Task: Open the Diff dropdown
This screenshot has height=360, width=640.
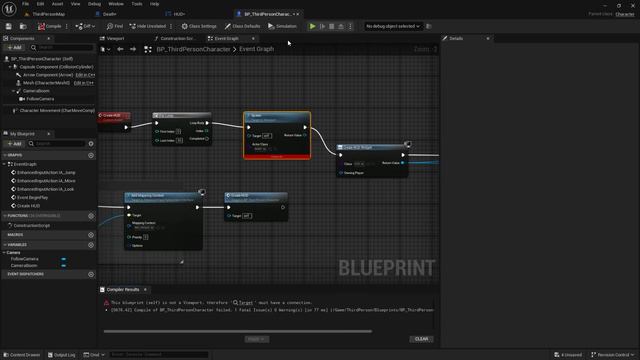Action: coord(85,26)
